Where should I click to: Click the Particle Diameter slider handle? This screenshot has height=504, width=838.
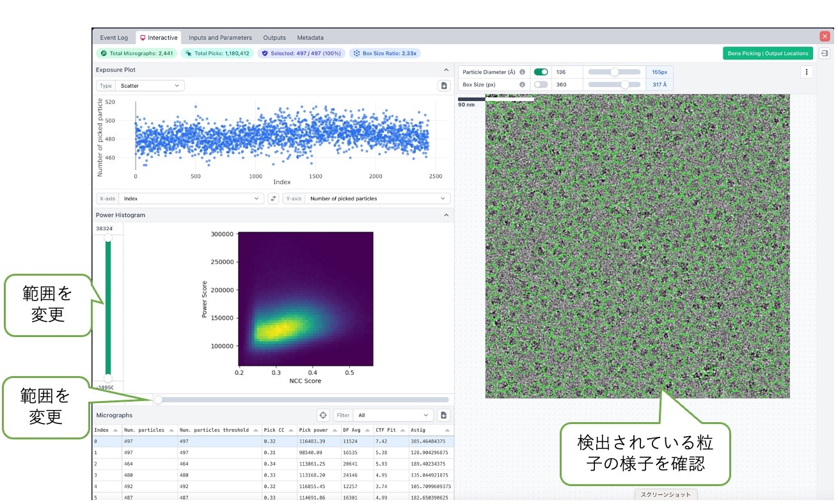[x=615, y=72]
